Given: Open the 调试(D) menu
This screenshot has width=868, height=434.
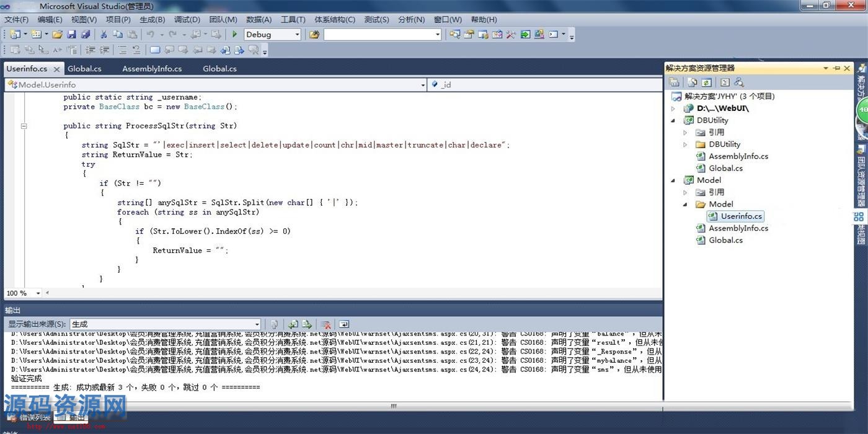Looking at the screenshot, I should [x=187, y=19].
